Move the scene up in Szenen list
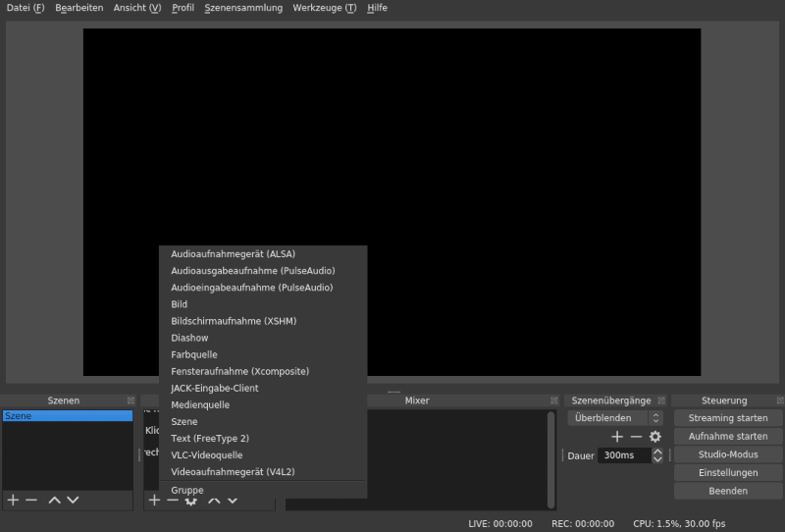This screenshot has width=785, height=532. (x=55, y=500)
